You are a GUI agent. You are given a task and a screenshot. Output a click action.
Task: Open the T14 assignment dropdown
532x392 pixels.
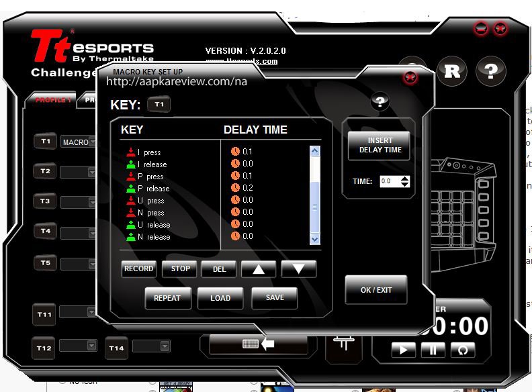(151, 346)
